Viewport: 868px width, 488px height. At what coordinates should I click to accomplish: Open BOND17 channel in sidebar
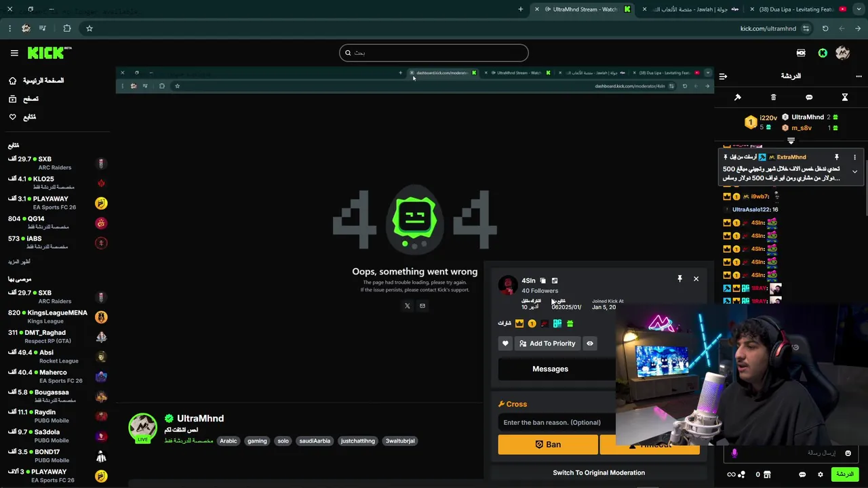click(58, 456)
